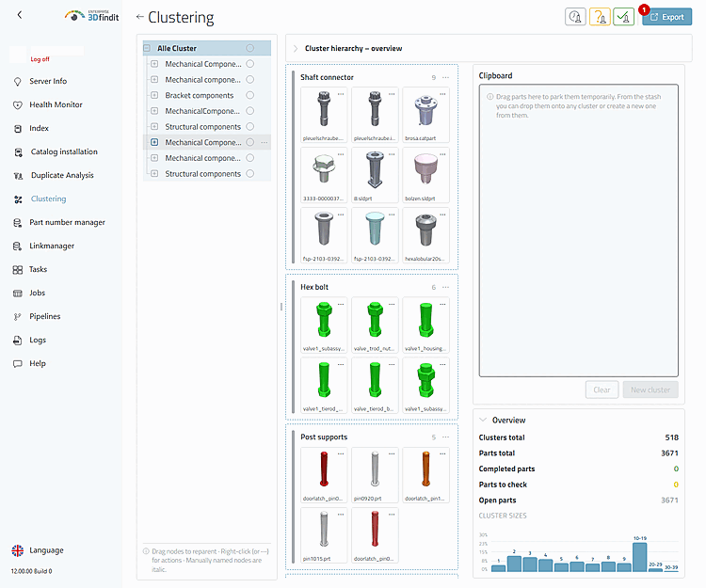
Task: Select the Clustering sidebar entry
Action: click(x=48, y=199)
